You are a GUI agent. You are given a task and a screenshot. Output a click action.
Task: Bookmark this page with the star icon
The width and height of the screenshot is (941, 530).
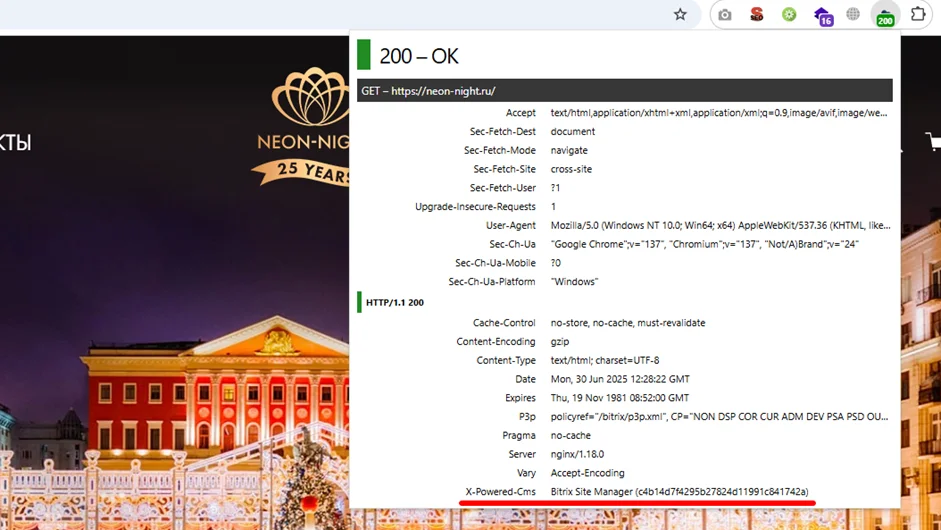point(679,14)
